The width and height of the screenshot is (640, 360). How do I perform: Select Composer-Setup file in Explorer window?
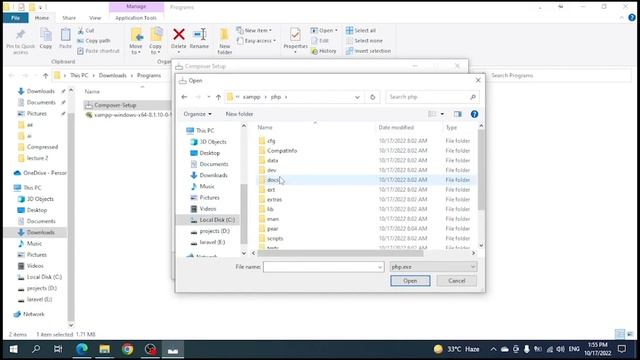(115, 105)
